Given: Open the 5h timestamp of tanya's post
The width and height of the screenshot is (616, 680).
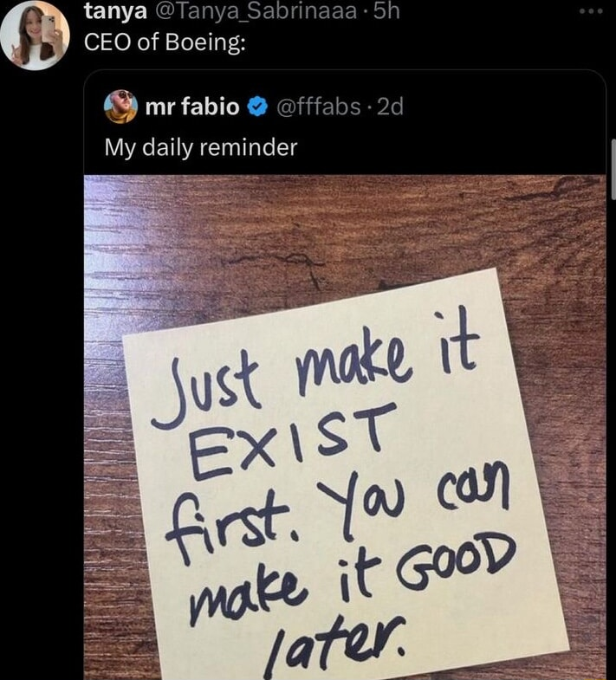Looking at the screenshot, I should 386,11.
